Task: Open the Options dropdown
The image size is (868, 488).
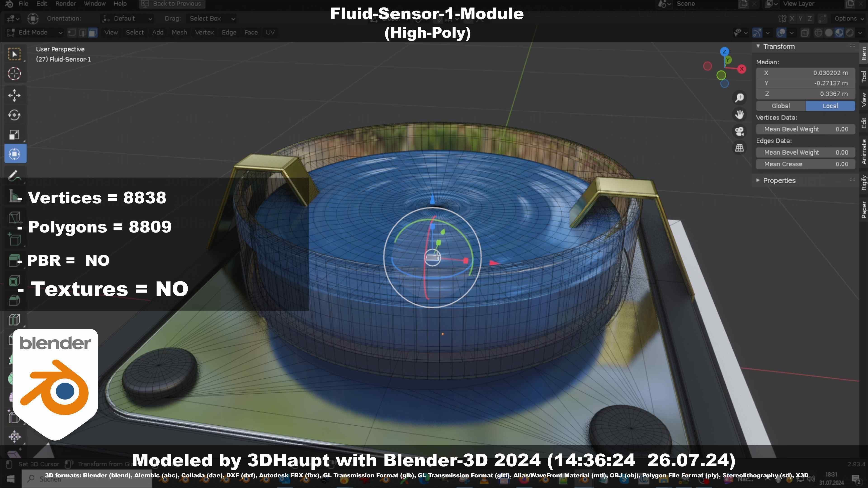Action: (x=849, y=19)
